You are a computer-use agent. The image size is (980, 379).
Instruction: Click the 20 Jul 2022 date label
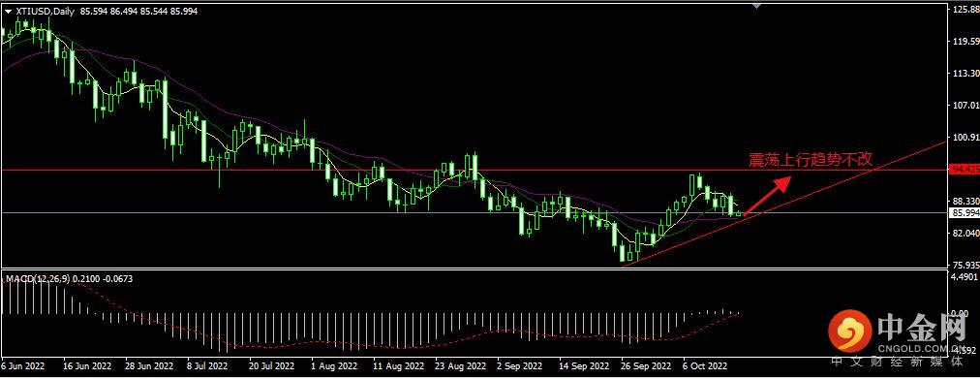[272, 365]
